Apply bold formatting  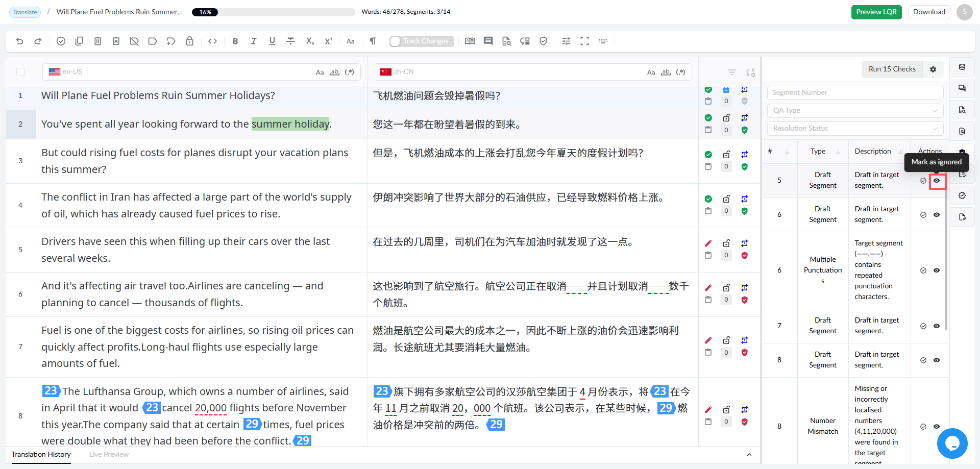point(235,41)
